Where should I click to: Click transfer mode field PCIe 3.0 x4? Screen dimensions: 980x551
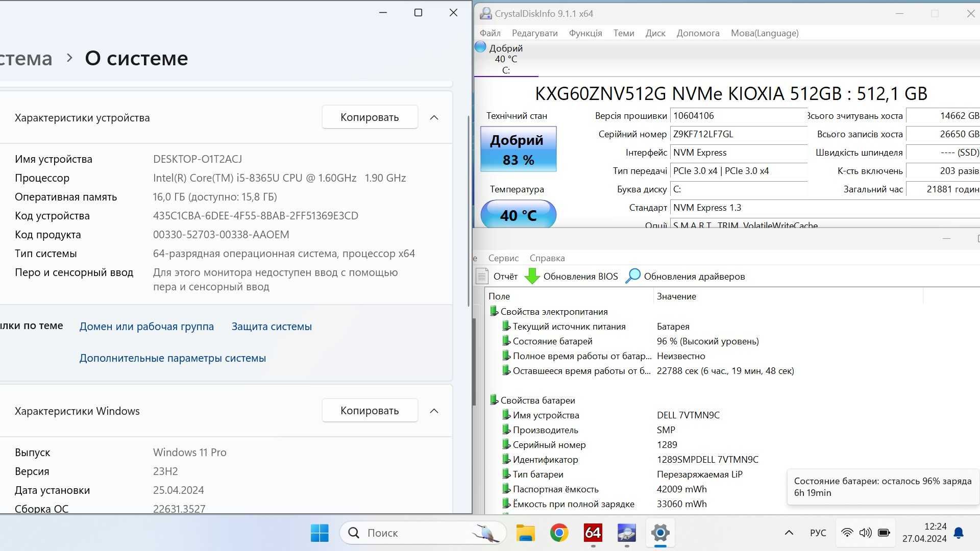coord(739,171)
